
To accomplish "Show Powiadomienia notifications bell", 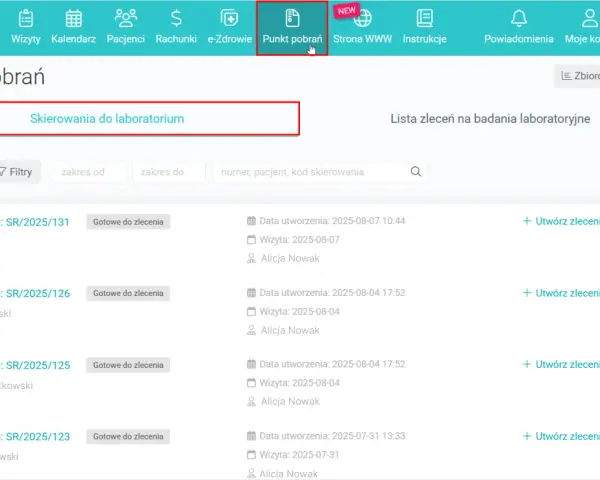I will point(519,28).
